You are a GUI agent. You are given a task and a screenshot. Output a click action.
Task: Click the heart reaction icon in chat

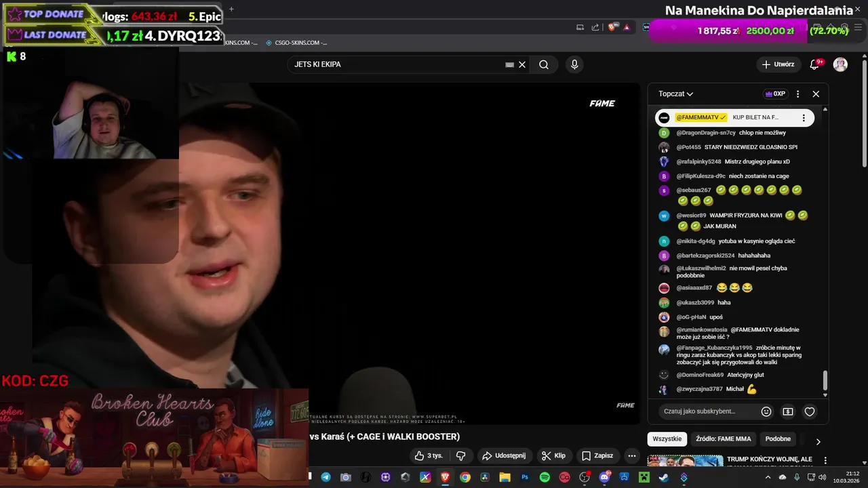(x=810, y=411)
